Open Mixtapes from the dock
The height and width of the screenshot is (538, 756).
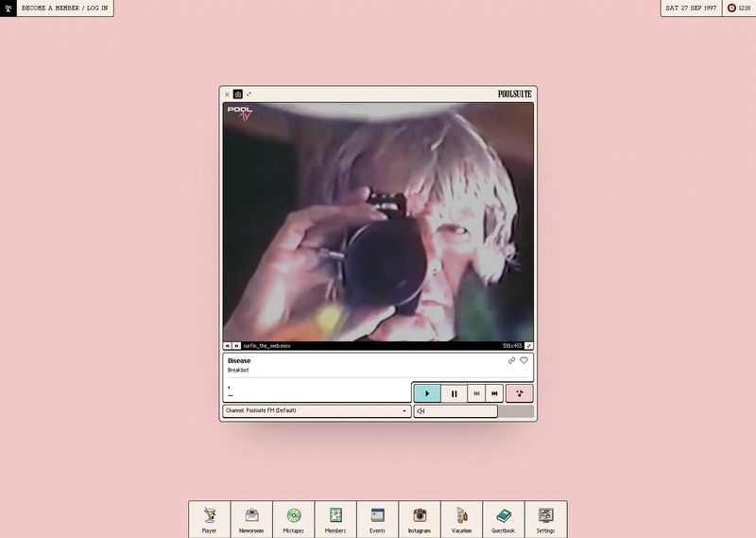(293, 519)
